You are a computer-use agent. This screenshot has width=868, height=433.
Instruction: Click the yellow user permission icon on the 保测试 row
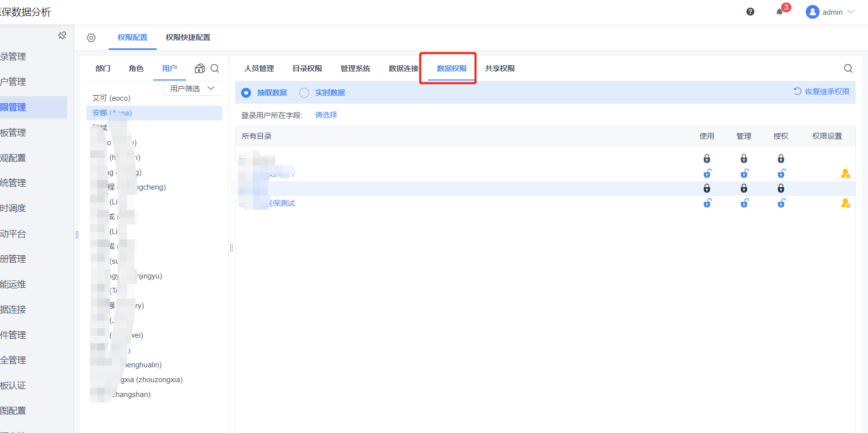click(845, 203)
